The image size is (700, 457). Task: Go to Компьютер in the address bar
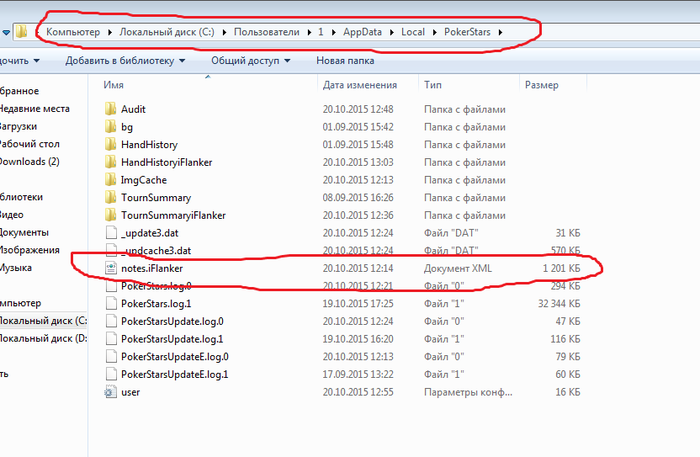[x=73, y=32]
